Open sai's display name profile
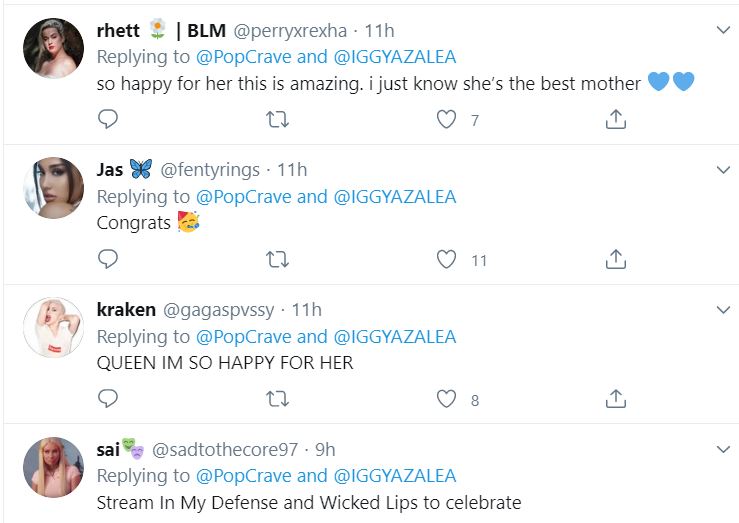The image size is (739, 523). click(108, 449)
